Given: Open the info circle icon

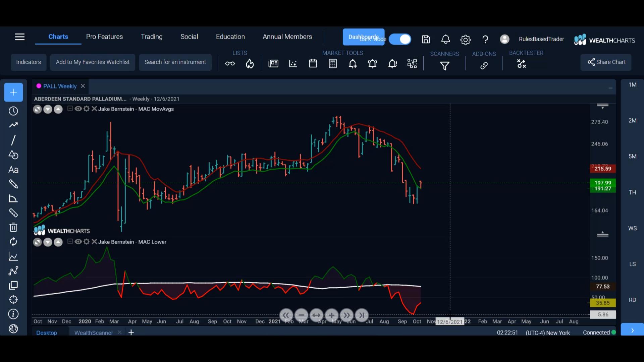Looking at the screenshot, I should point(13,314).
